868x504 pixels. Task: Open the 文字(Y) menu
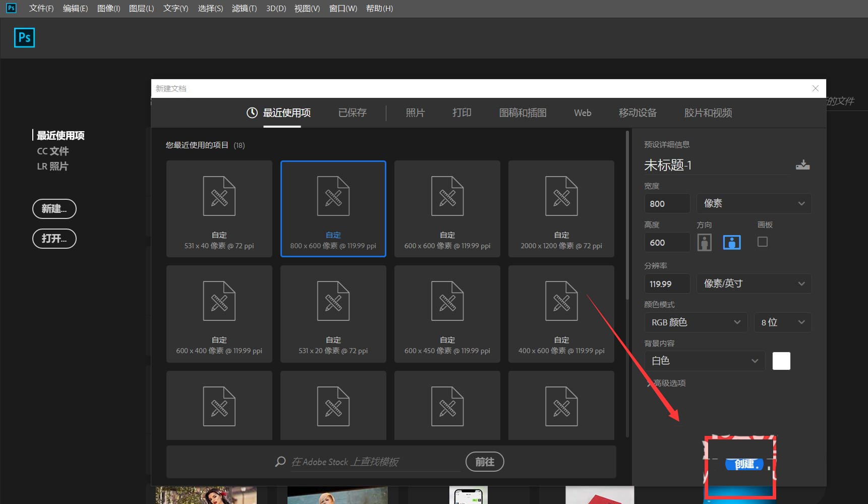click(x=176, y=9)
